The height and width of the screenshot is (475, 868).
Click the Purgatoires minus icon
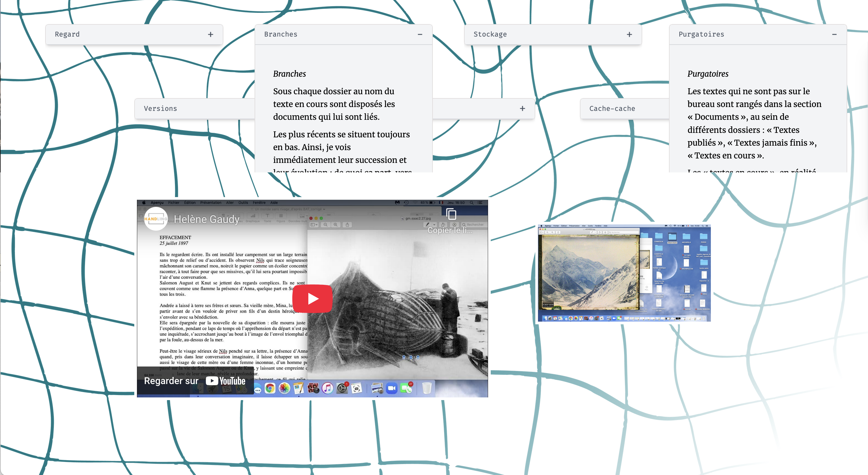pyautogui.click(x=834, y=34)
